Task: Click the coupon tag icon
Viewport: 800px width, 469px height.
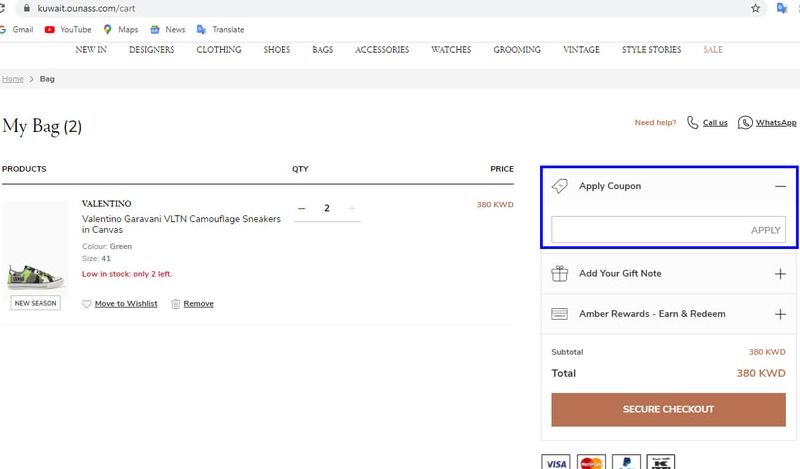Action: pyautogui.click(x=560, y=186)
